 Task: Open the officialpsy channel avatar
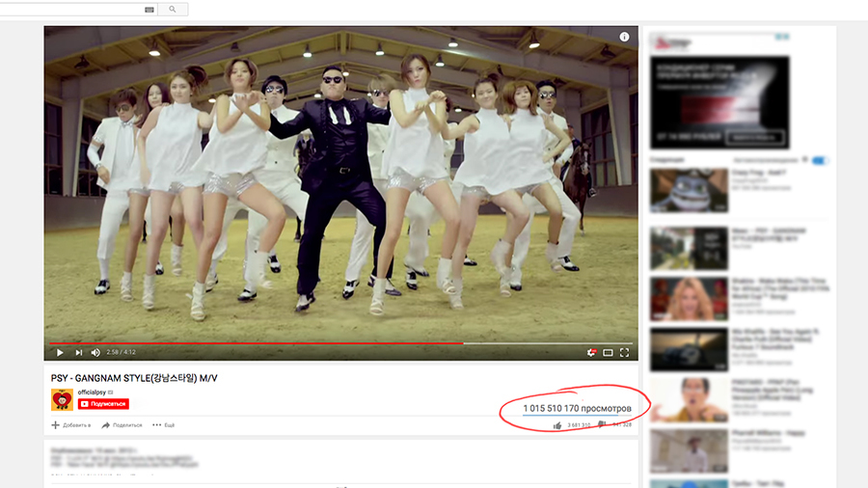pyautogui.click(x=62, y=399)
